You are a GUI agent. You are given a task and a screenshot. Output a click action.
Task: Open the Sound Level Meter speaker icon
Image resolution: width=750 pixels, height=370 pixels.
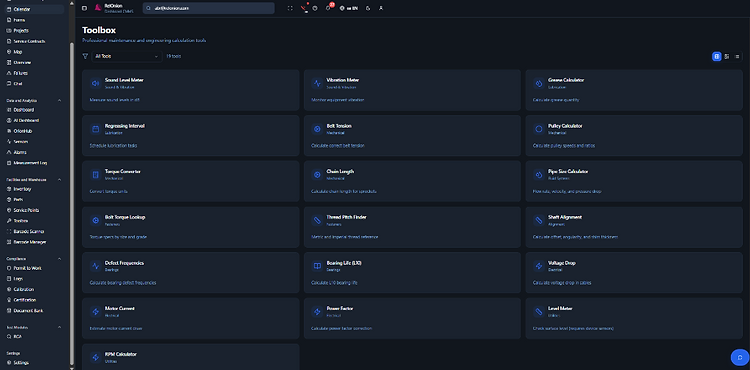pyautogui.click(x=95, y=83)
